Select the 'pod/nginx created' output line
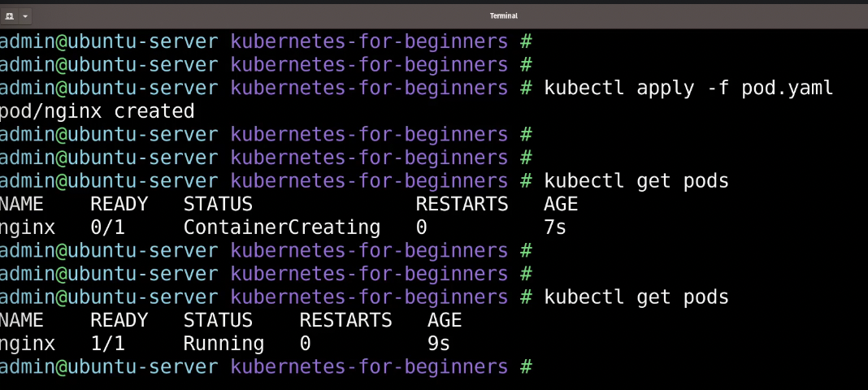This screenshot has width=868, height=390. [97, 112]
